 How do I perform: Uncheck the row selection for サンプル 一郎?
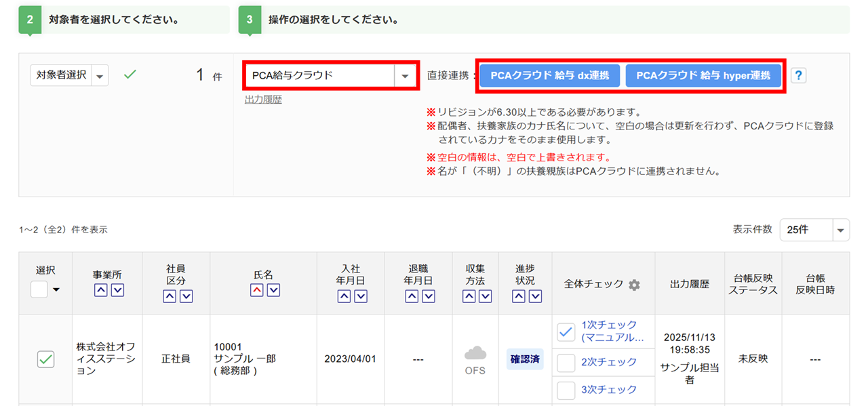(45, 359)
